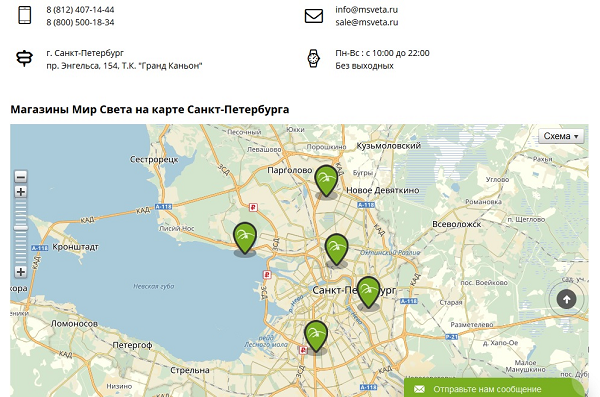Click the envelope email icon
This screenshot has height=397, width=600.
point(314,16)
